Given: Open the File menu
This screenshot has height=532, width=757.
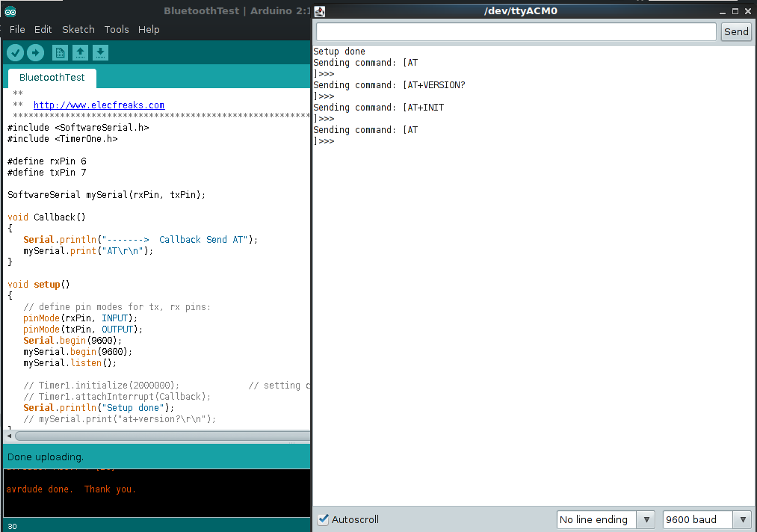Looking at the screenshot, I should coord(17,29).
